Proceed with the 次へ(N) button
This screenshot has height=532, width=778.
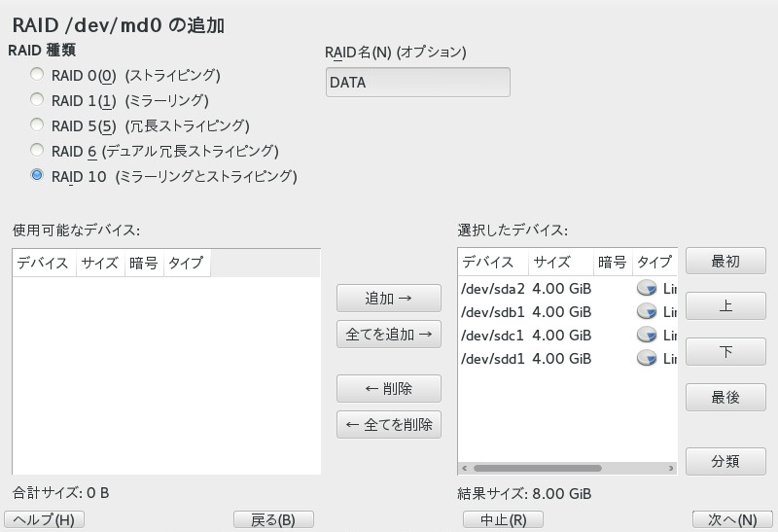(x=732, y=519)
